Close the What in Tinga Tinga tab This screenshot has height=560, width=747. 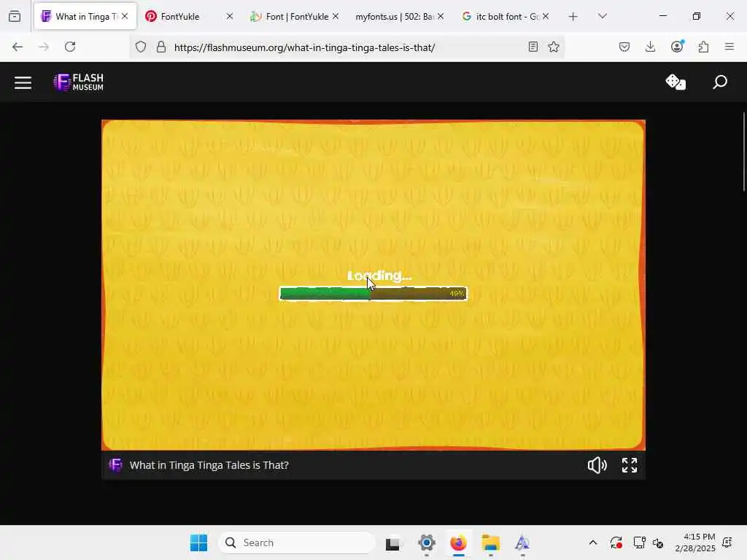pyautogui.click(x=125, y=16)
